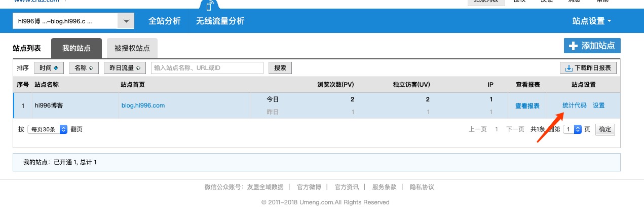Open the site selector dropdown arrow
The width and height of the screenshot is (644, 214).
126,21
